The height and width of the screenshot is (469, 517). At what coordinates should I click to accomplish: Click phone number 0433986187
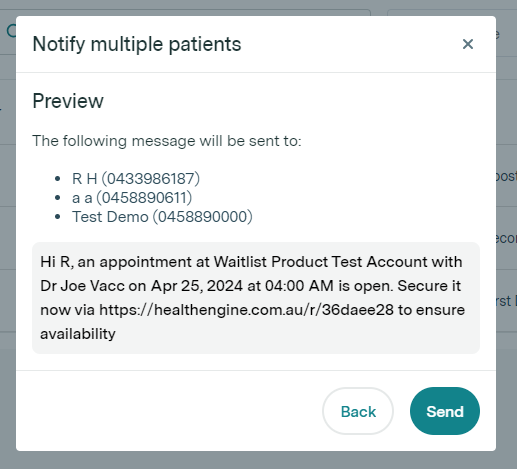click(x=151, y=179)
